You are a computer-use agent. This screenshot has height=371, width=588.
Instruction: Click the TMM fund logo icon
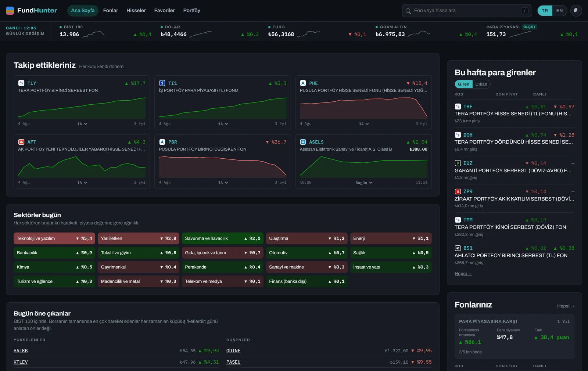pos(458,220)
